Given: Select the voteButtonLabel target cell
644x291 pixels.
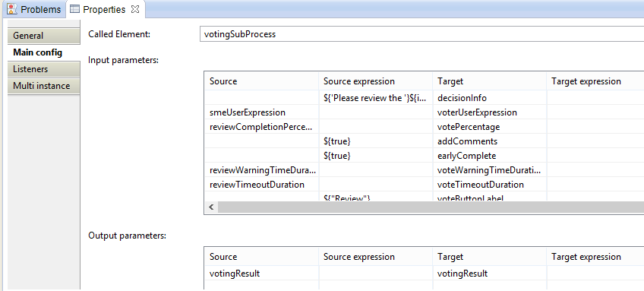Looking at the screenshot, I should [489, 197].
